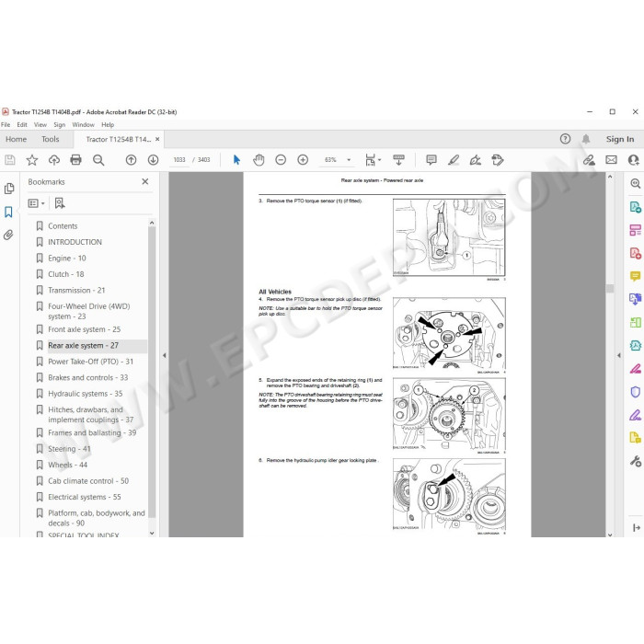Click the document vertical scrollbar thumb
The width and height of the screenshot is (644, 644).
(x=609, y=288)
